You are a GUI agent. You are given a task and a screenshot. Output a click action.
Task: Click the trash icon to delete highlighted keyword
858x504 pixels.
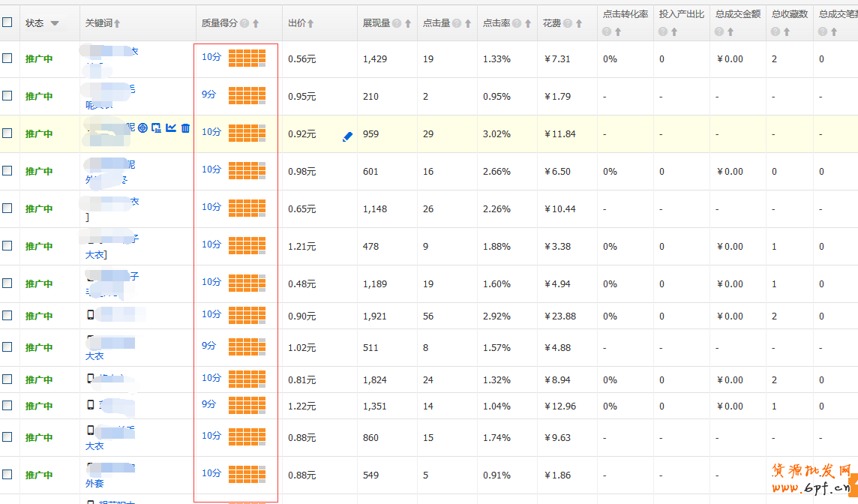pyautogui.click(x=185, y=127)
